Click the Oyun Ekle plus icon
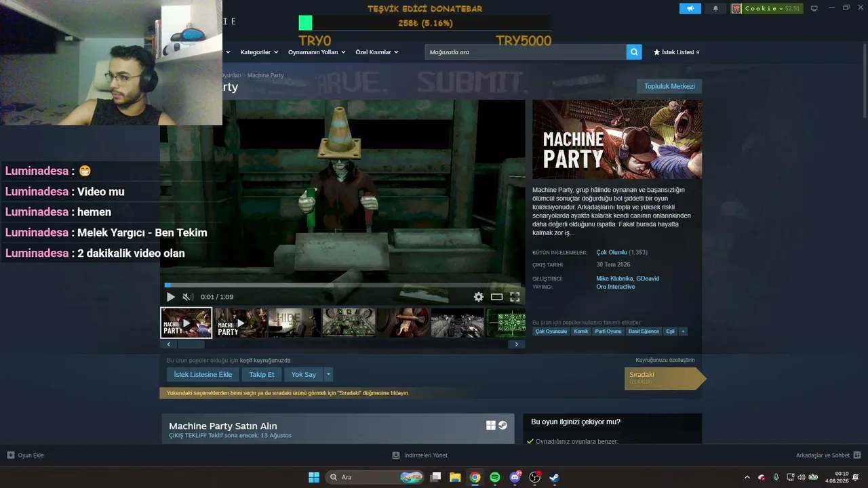 tap(11, 455)
